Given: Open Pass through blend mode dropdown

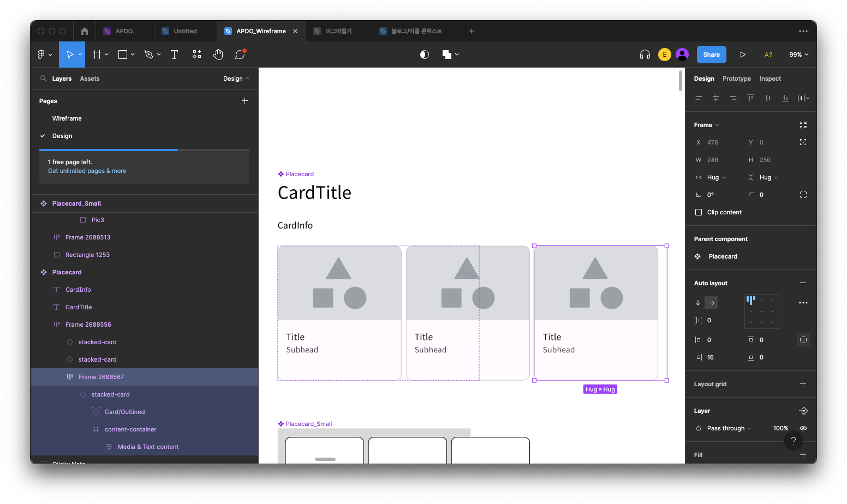Looking at the screenshot, I should 729,428.
